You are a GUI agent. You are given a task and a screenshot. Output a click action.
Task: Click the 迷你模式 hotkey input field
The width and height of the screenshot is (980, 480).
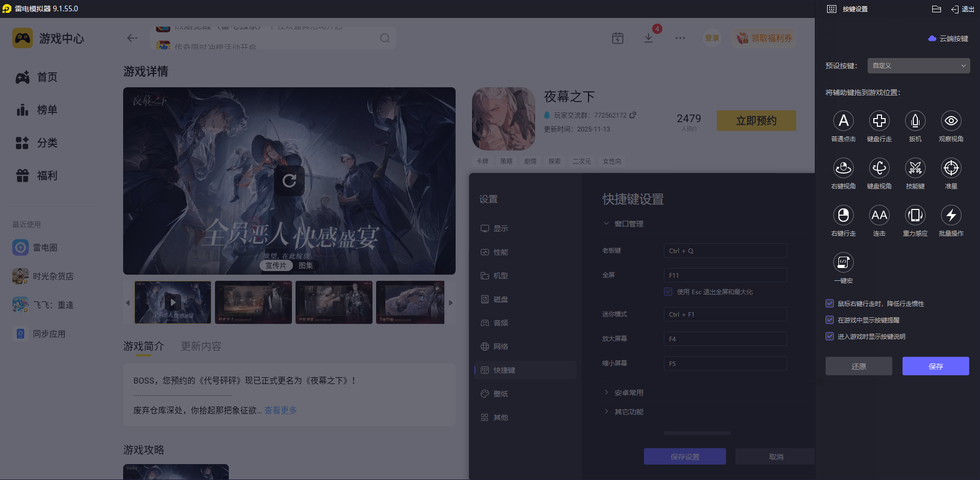tap(724, 314)
